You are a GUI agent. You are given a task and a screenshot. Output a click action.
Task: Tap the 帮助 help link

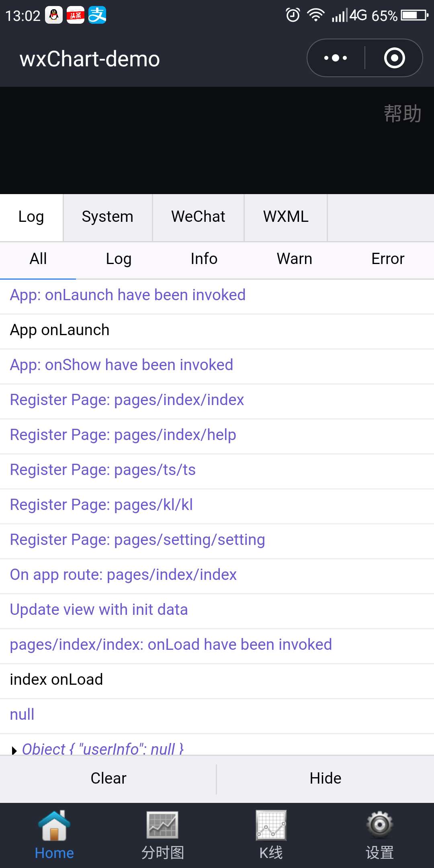tap(402, 113)
